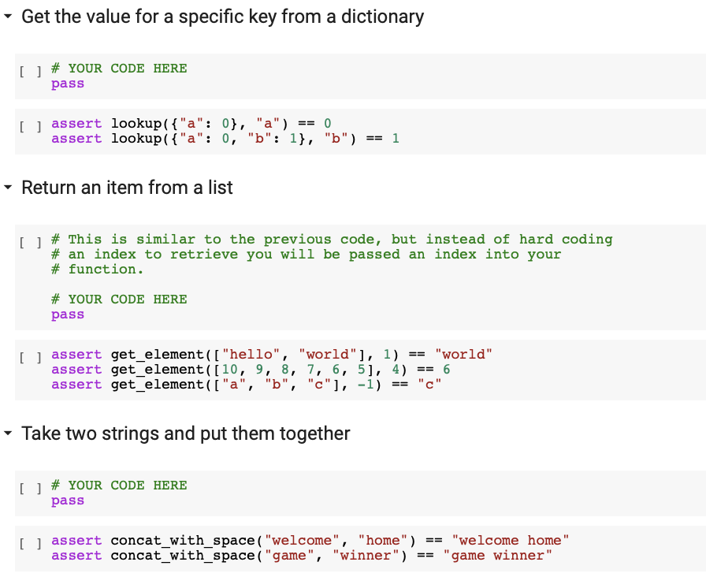
Task: Click the "Take two strings and put them together" heading
Action: point(185,434)
